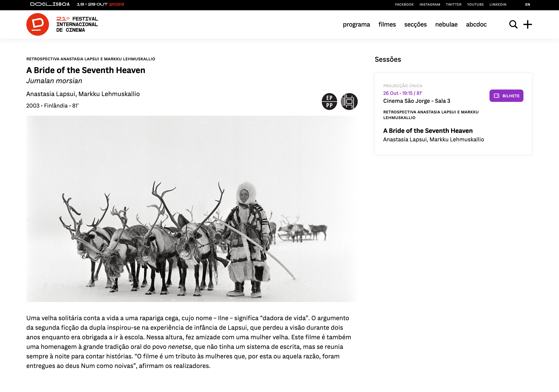This screenshot has width=559, height=392.
Task: Click the DOCLISBOA wordmark in top bar
Action: 50,4
